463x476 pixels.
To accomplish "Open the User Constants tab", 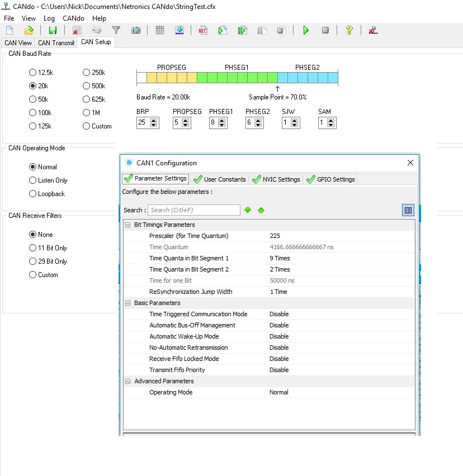I will 219,179.
